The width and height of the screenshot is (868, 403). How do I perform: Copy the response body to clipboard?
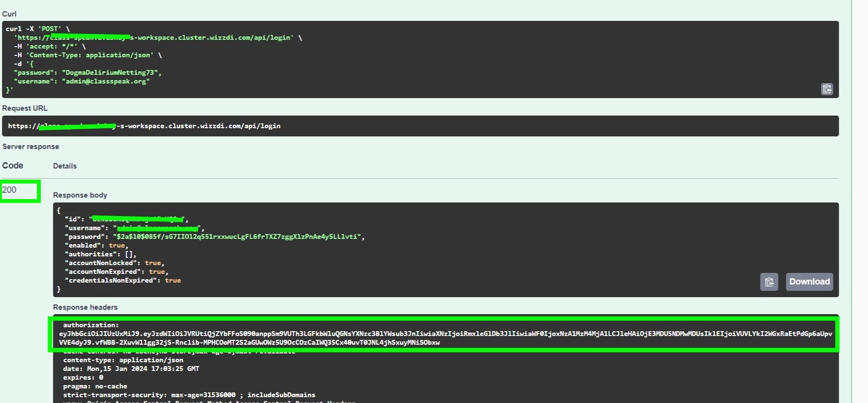pos(769,282)
